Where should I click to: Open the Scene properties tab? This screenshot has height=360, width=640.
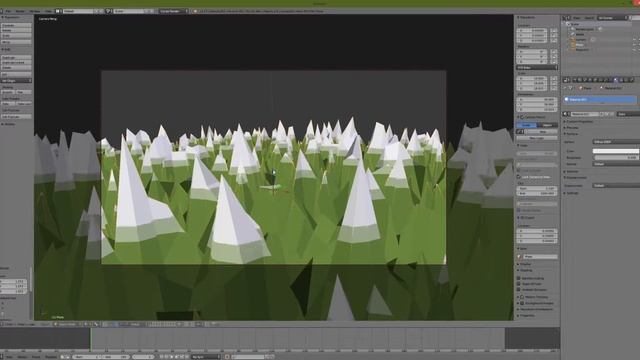[x=585, y=80]
